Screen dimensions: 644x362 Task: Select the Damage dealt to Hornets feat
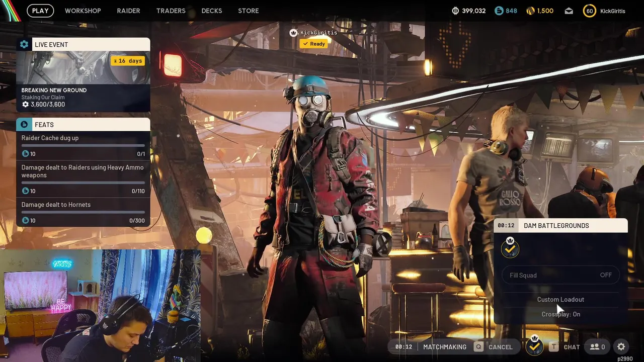[83, 212]
